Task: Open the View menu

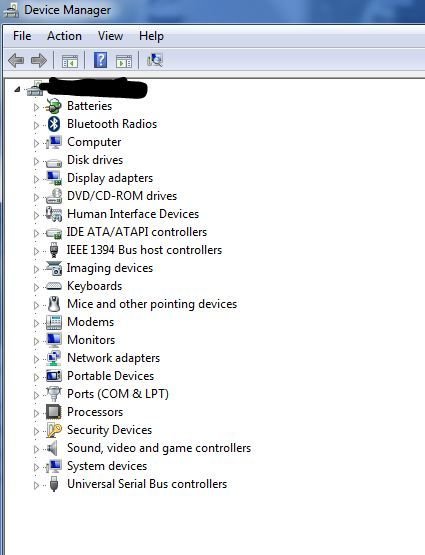Action: click(x=110, y=36)
